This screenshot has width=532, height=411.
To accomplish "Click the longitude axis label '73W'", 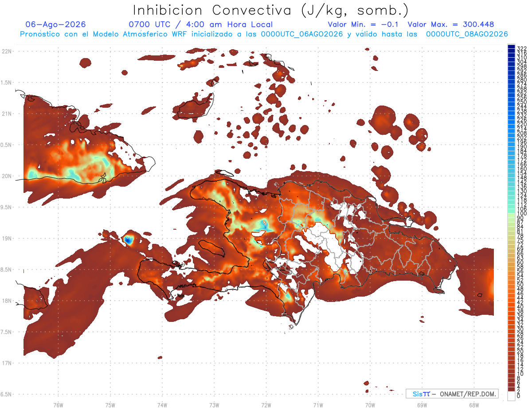I will (x=214, y=405).
